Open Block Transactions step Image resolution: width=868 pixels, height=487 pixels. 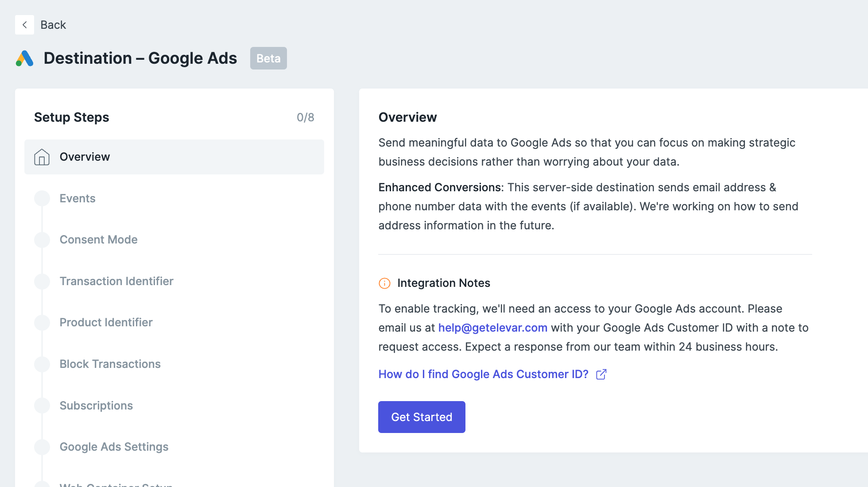click(110, 364)
